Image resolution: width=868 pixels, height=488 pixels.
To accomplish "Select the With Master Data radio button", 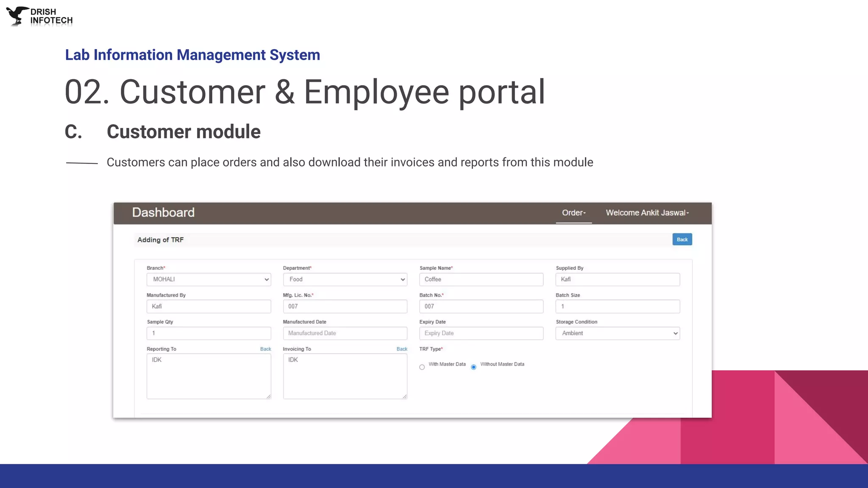I will tap(422, 367).
